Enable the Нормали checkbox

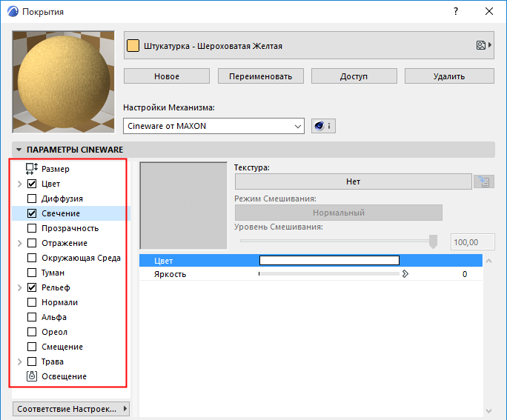click(x=32, y=302)
